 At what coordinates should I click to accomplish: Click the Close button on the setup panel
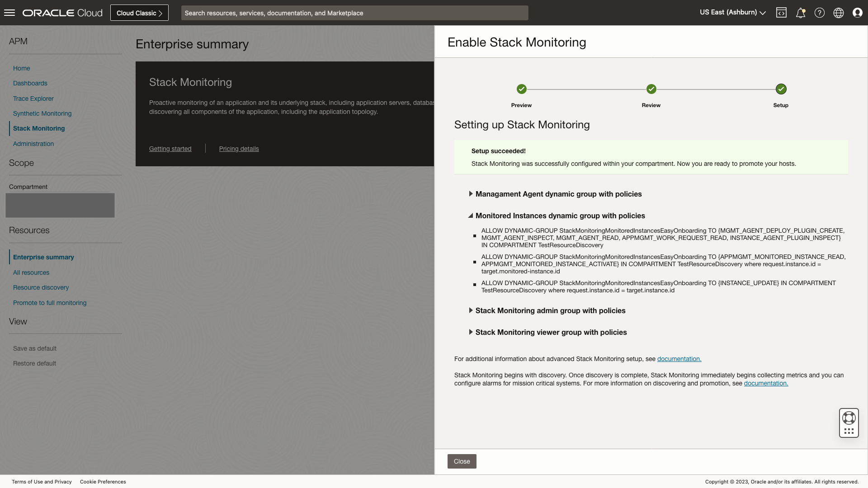462,461
